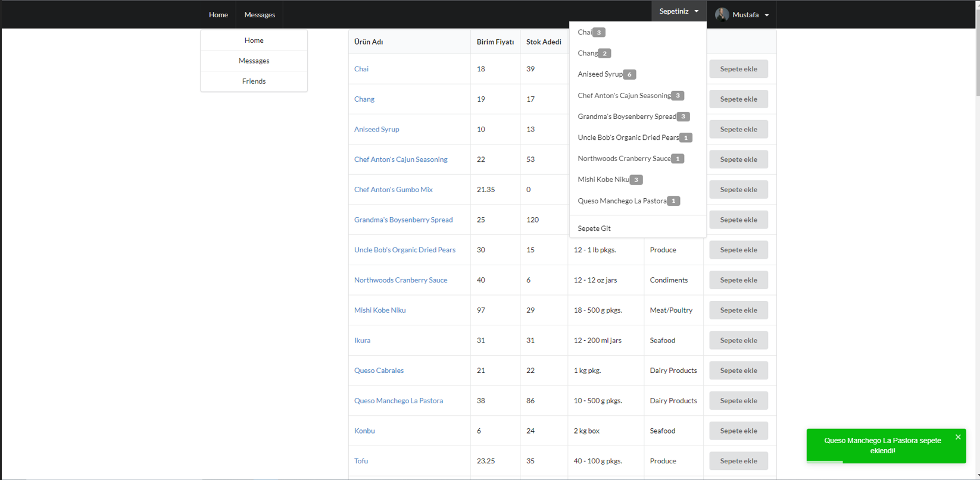The image size is (980, 480).
Task: Click Sepete ekle for Tofu
Action: tap(738, 461)
